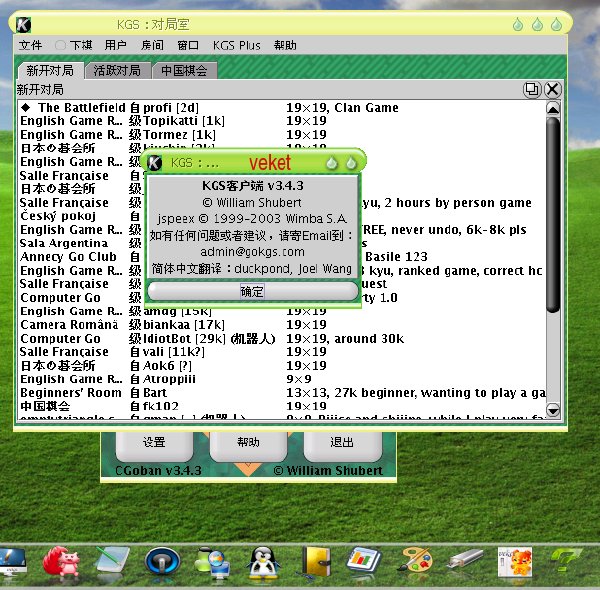
Task: Switch to the 活跃对局 tab
Action: coord(117,70)
